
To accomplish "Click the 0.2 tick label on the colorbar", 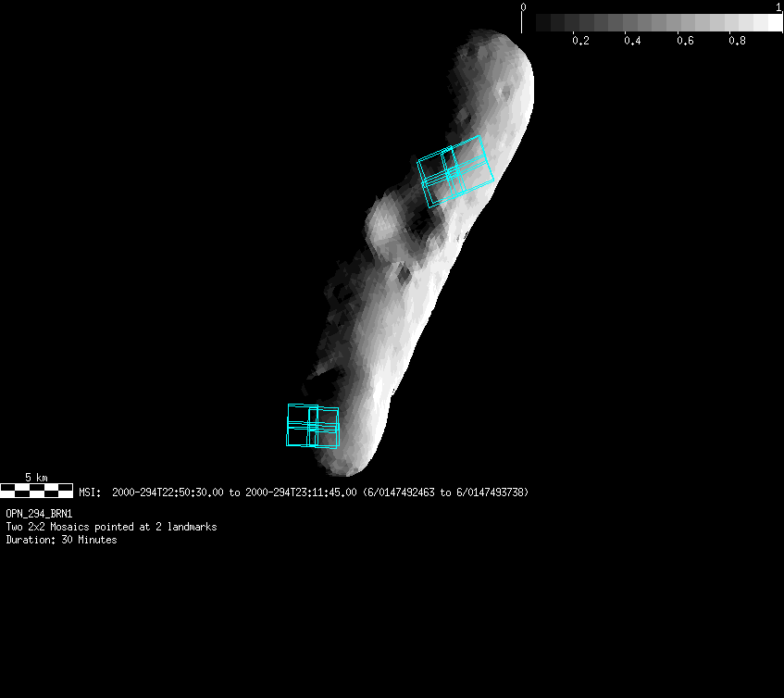I will click(x=580, y=41).
